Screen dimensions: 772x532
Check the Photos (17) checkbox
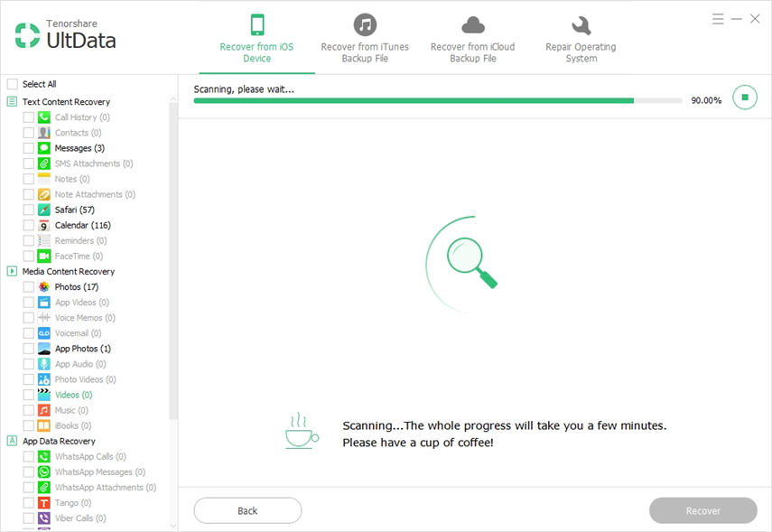coord(29,286)
